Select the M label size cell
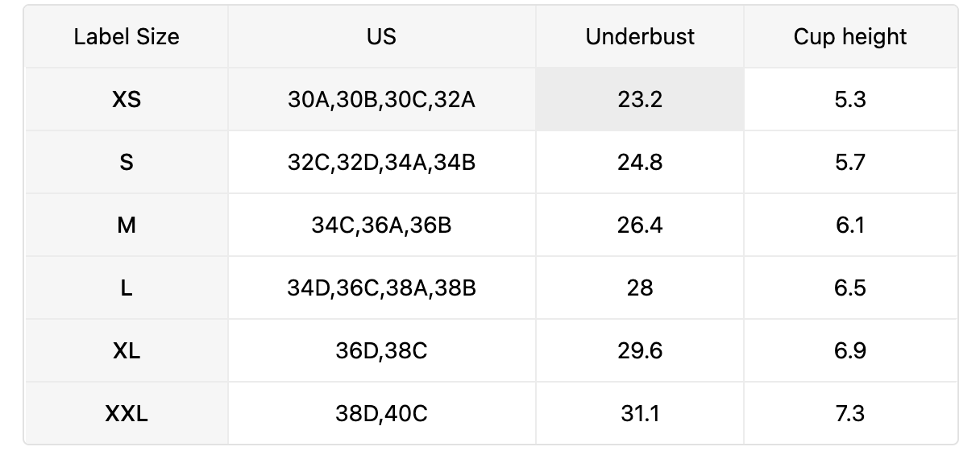 tap(127, 225)
